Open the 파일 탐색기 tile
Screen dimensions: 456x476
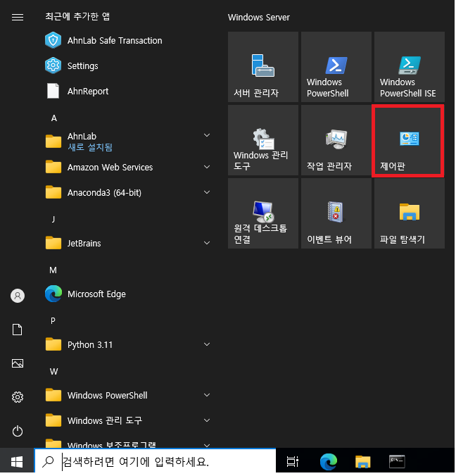click(410, 214)
